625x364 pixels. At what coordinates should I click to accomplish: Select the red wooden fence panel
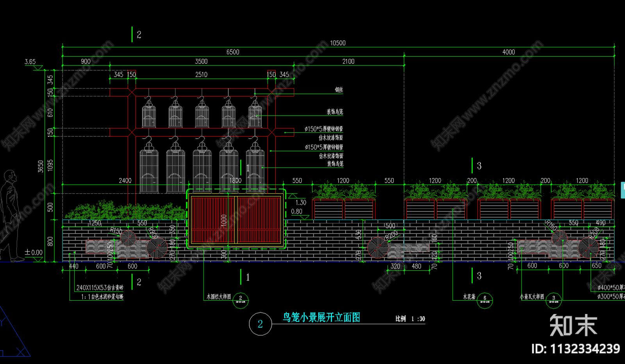click(x=236, y=220)
